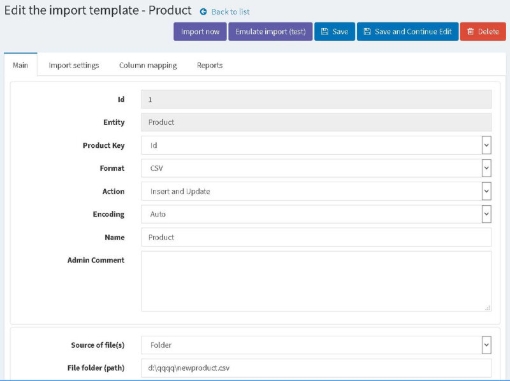The width and height of the screenshot is (510, 381).
Task: Switch to the Main tab
Action: [x=20, y=65]
